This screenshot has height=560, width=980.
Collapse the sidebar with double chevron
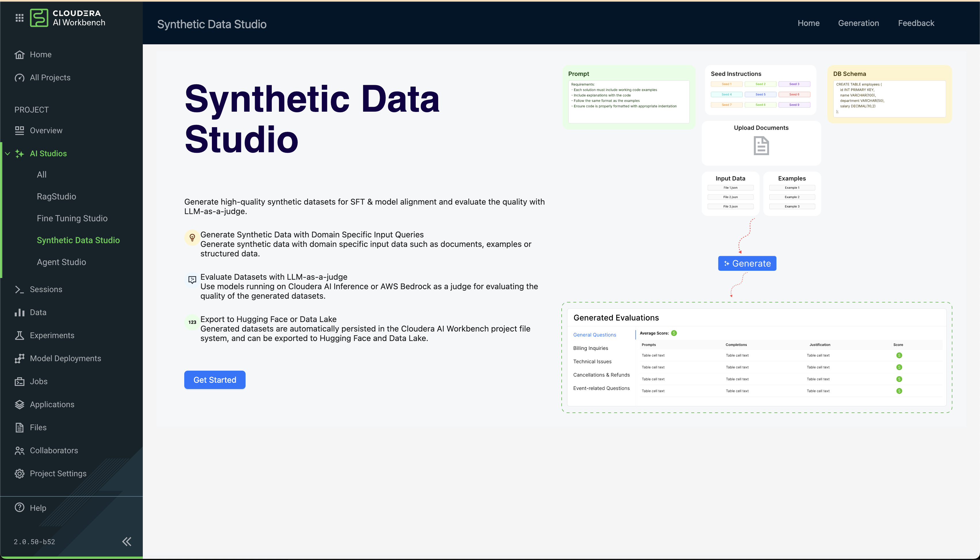pos(127,542)
